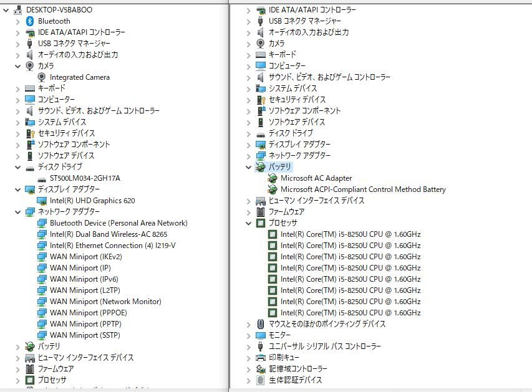The height and width of the screenshot is (392, 532).
Task: Select WAN Miniport (IP) entry
Action: tap(80, 268)
